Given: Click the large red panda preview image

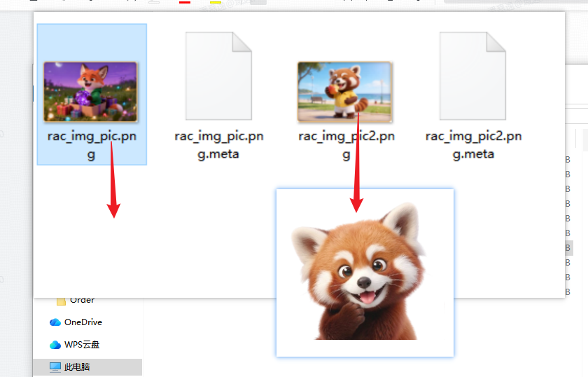Looking at the screenshot, I should pos(365,273).
